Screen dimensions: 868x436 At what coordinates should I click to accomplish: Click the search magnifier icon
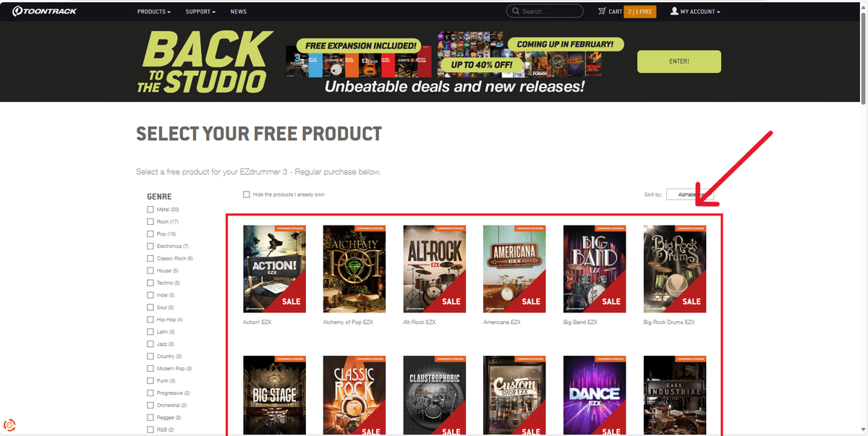(515, 12)
